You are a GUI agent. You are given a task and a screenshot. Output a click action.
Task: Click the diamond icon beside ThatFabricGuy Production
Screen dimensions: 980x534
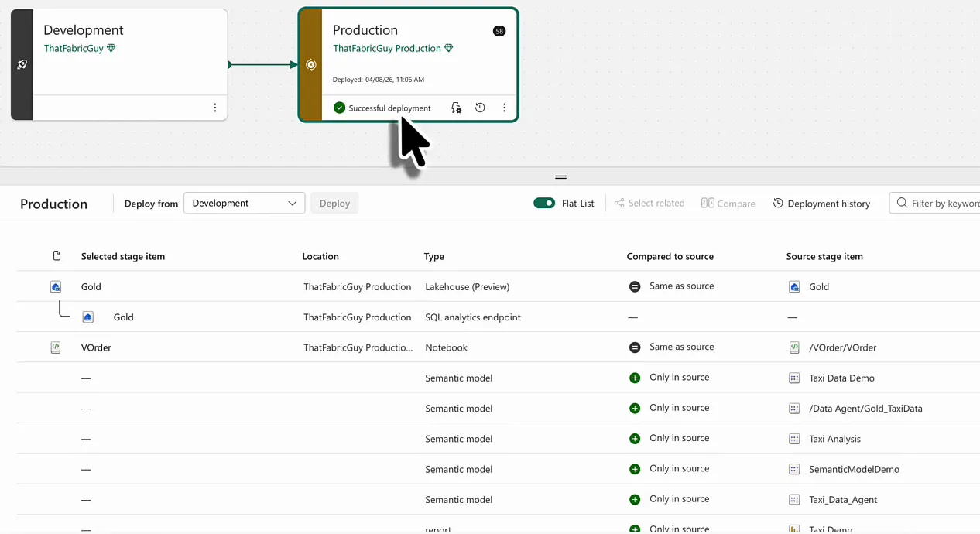tap(449, 48)
